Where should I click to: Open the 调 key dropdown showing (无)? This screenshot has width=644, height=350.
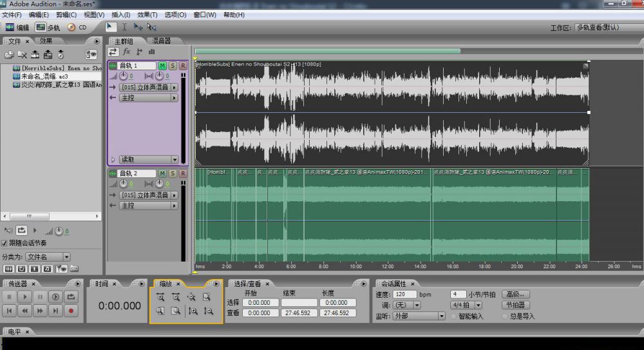tap(406, 305)
